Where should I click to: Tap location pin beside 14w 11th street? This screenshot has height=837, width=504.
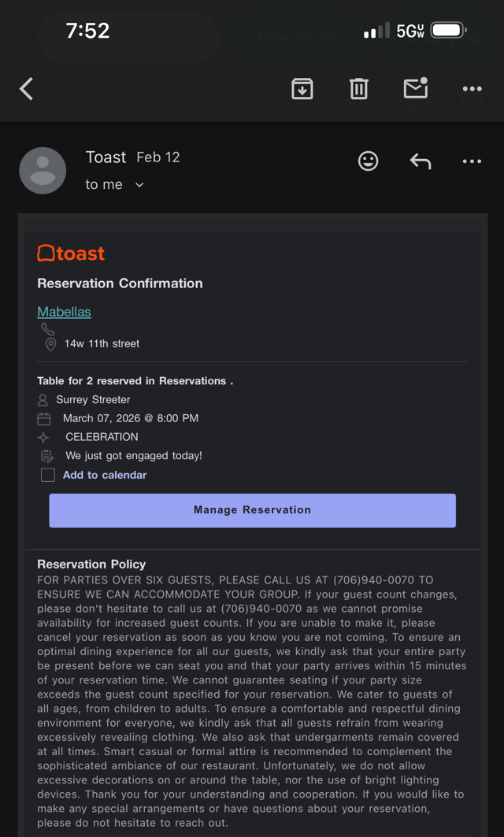(x=50, y=344)
